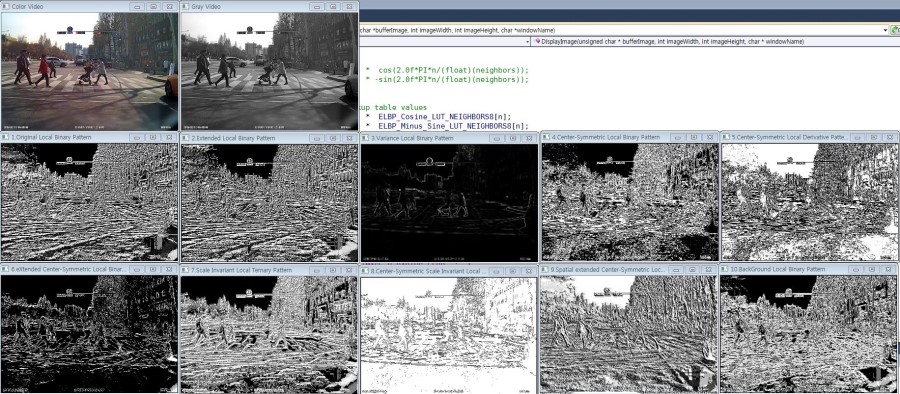The image size is (900, 394).
Task: Select the DisplayImage member combo box
Action: 716,42
